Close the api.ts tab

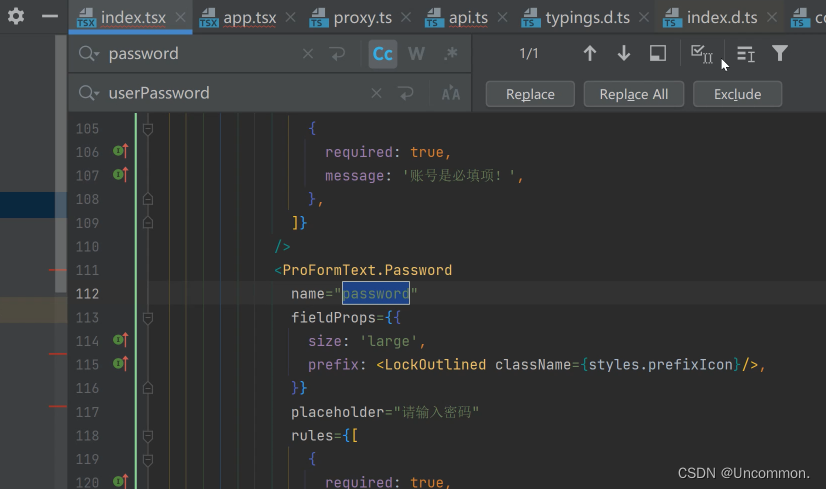(x=502, y=17)
